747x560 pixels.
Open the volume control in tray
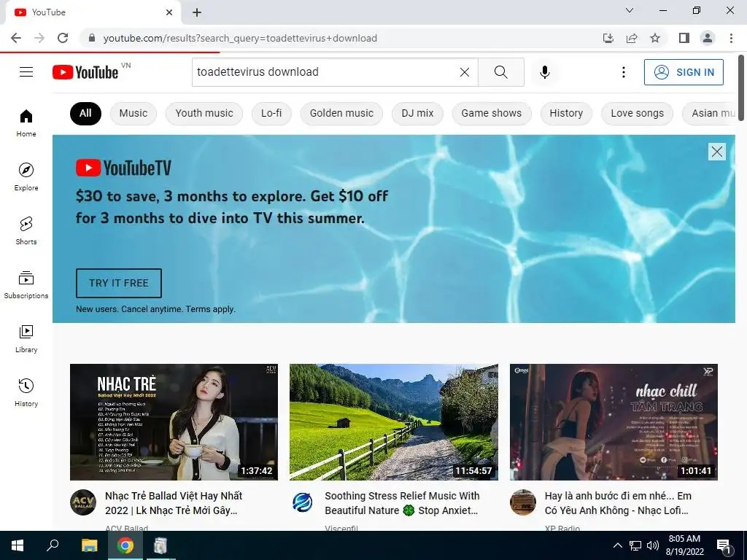653,545
